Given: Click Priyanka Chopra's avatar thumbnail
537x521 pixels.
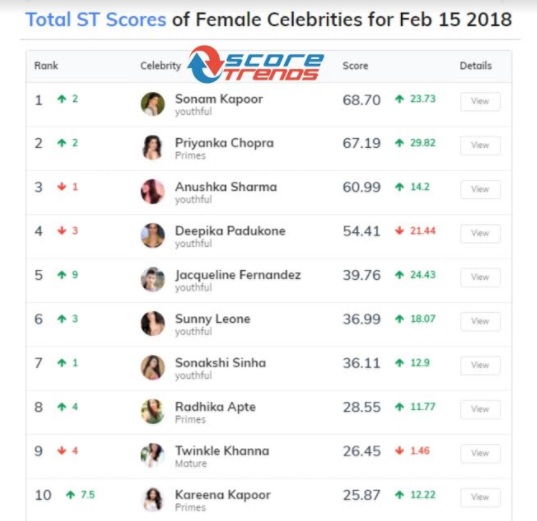Looking at the screenshot, I should click(153, 148).
